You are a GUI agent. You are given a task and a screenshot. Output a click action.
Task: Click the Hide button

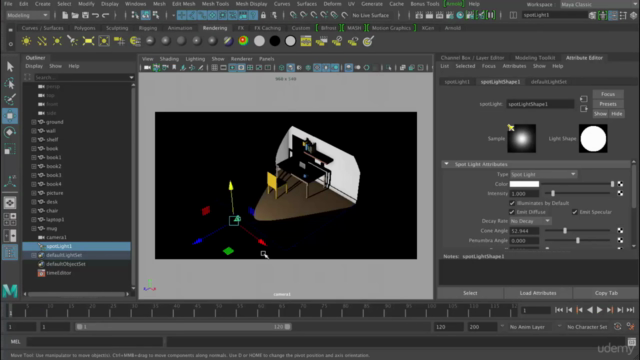(x=617, y=114)
